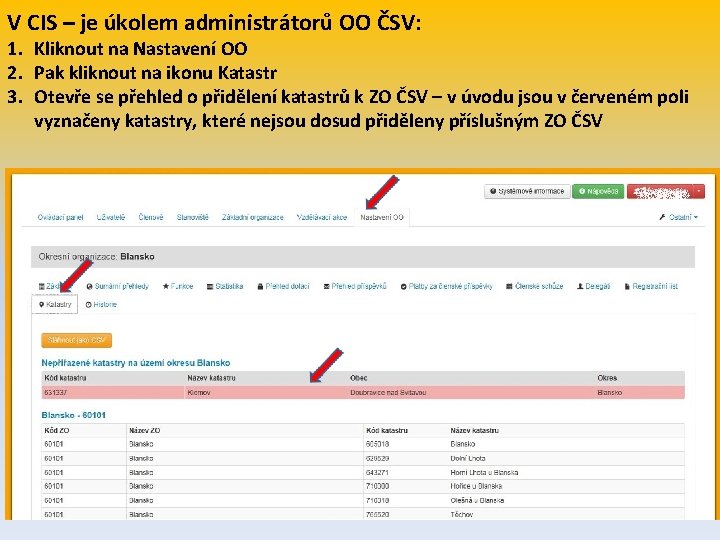This screenshot has height=540, width=720.
Task: Open the Registrační list sub-tab
Action: coord(651,286)
